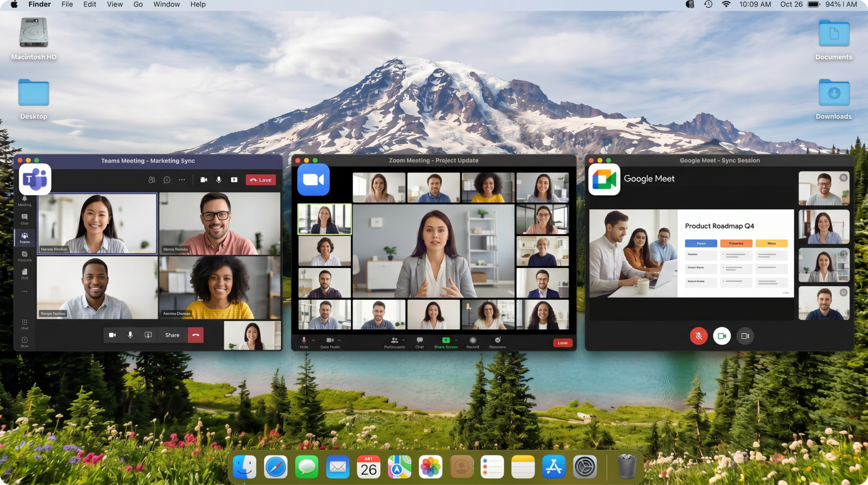Open the File menu

pos(67,4)
